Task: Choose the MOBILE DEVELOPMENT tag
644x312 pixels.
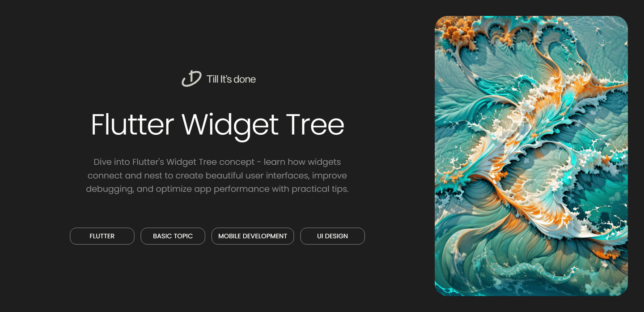Action: point(253,236)
